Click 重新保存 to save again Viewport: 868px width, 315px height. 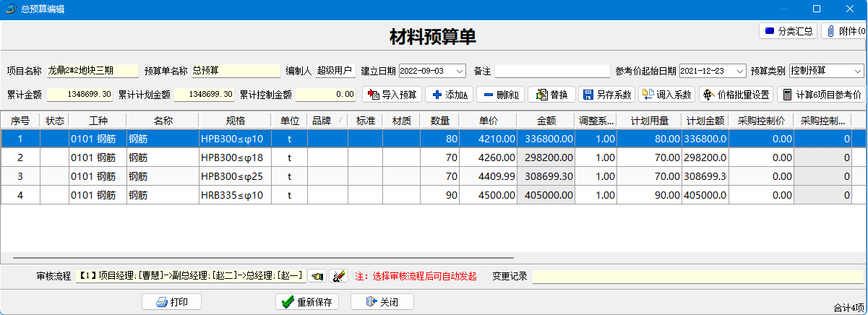[306, 302]
